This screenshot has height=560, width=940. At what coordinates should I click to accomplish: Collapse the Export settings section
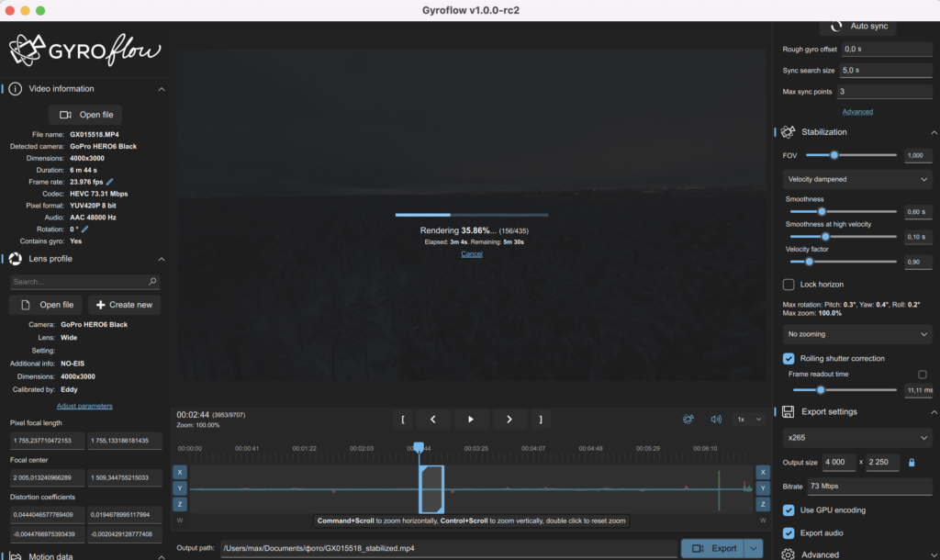(x=934, y=412)
